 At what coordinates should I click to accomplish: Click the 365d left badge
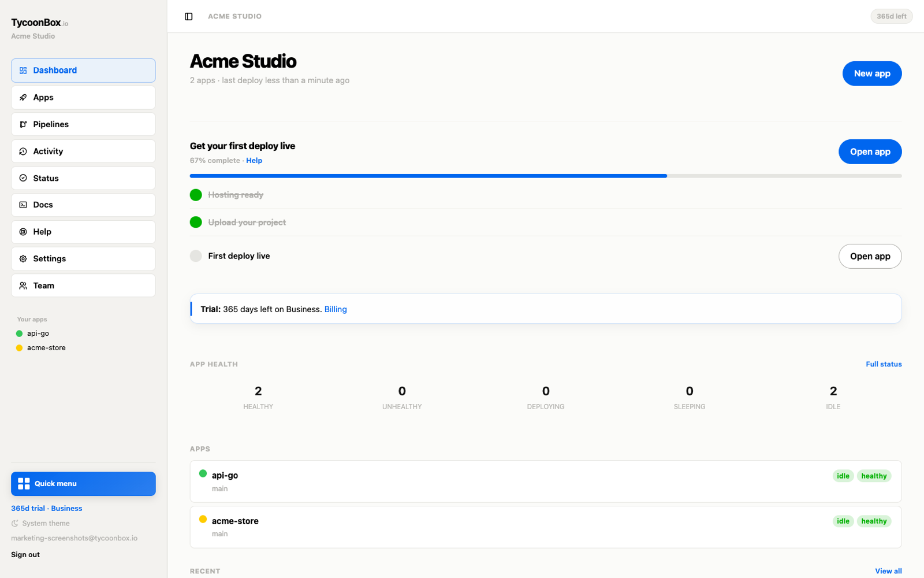[x=892, y=16]
